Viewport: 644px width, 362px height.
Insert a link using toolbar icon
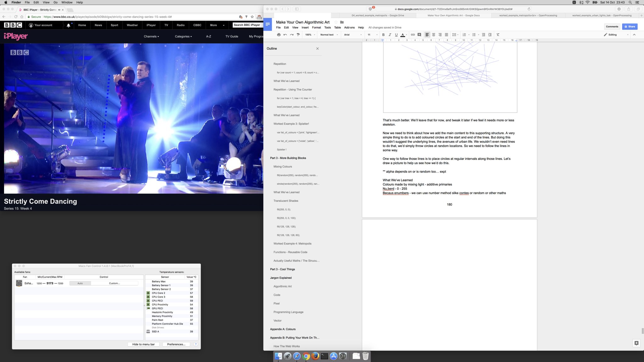[x=412, y=35]
